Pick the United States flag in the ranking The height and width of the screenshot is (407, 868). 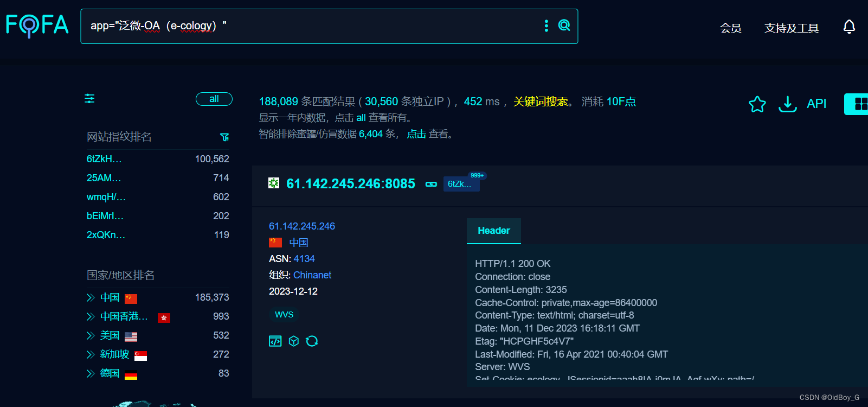[131, 336]
